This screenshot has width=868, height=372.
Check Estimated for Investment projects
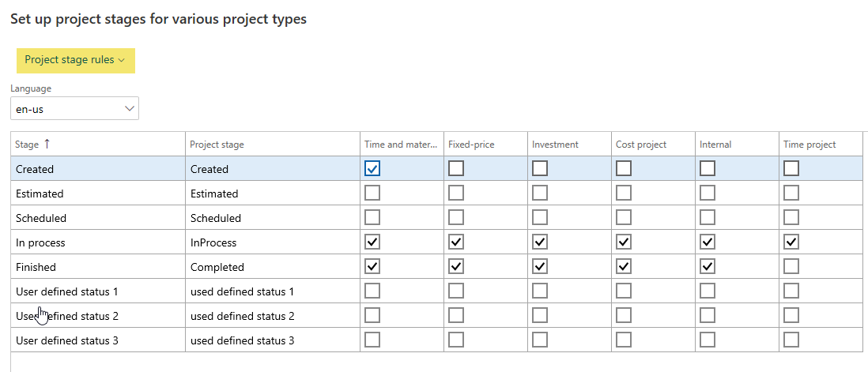coord(540,194)
